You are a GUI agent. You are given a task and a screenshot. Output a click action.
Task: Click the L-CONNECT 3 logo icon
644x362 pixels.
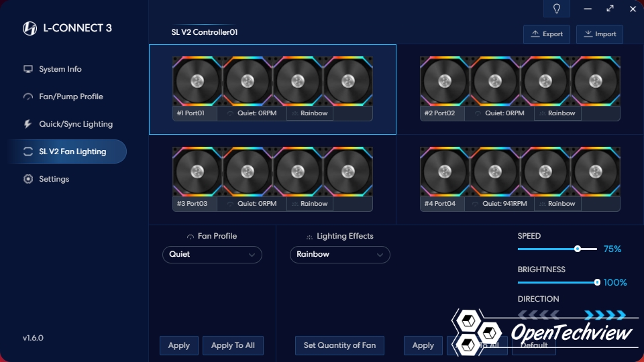click(30, 28)
